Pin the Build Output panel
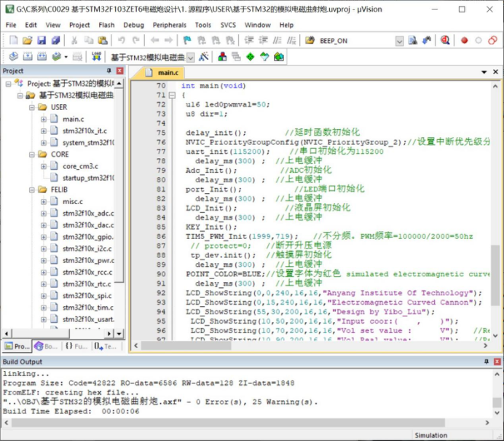The image size is (504, 441). (487, 362)
